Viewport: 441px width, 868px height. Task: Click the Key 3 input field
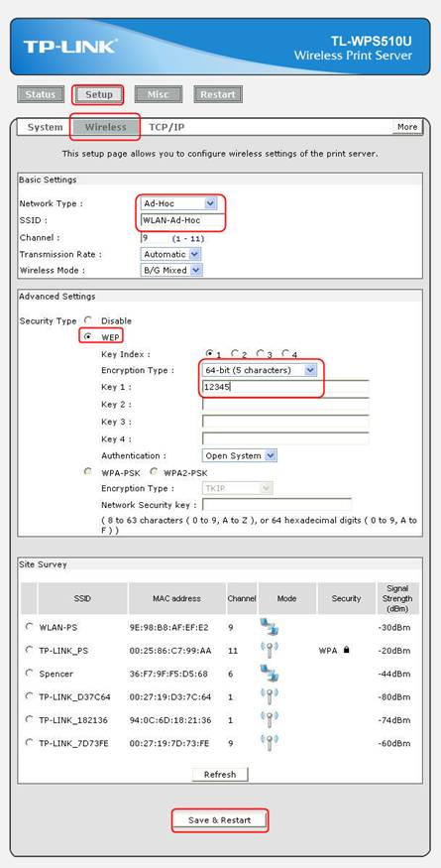(285, 422)
